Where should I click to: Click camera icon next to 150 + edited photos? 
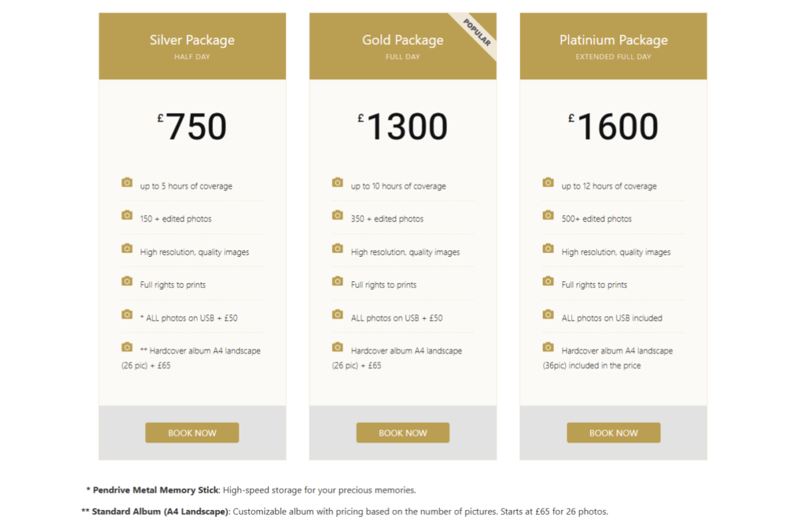(x=127, y=215)
